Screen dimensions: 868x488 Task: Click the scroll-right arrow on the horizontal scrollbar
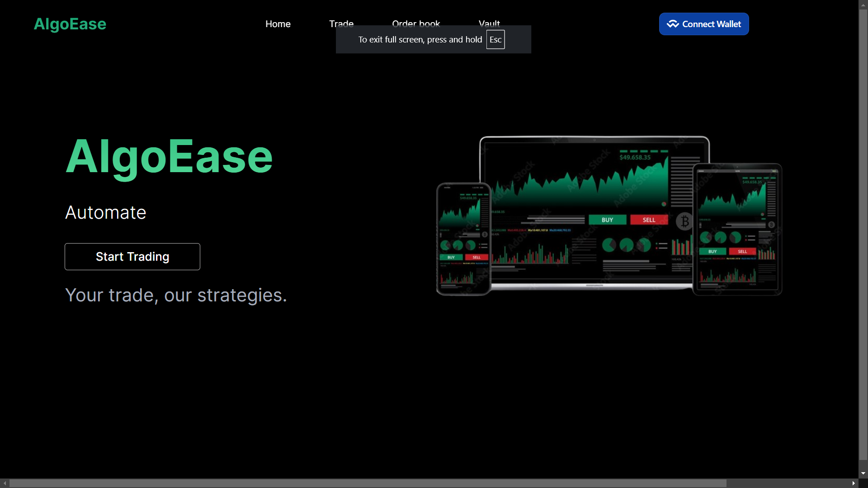tap(854, 483)
